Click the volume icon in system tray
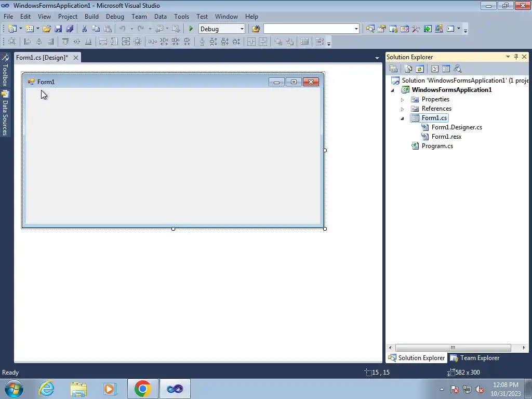Viewport: 532px width, 399px height. (480, 389)
